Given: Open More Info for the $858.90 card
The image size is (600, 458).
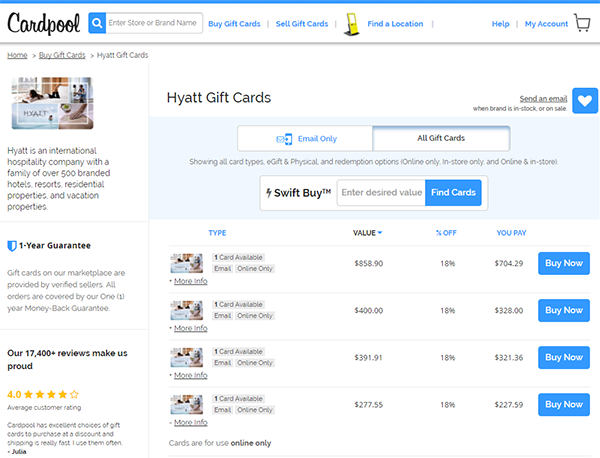Looking at the screenshot, I should [x=191, y=281].
